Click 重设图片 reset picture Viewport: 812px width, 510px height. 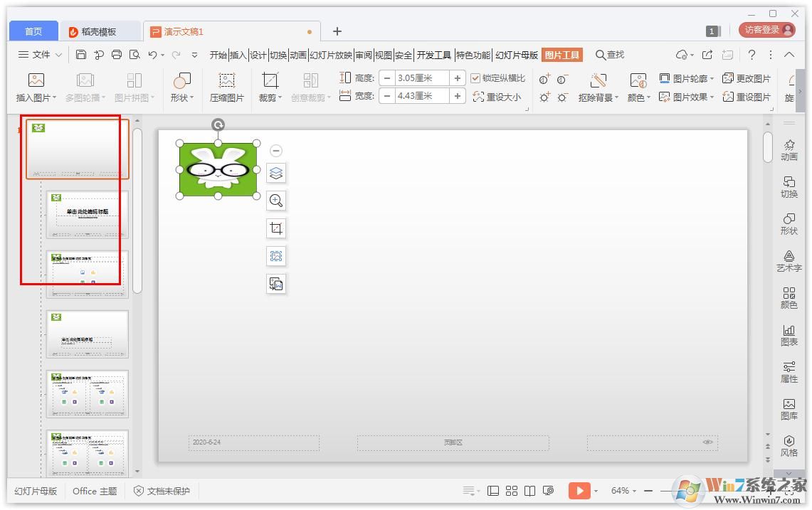pyautogui.click(x=747, y=97)
